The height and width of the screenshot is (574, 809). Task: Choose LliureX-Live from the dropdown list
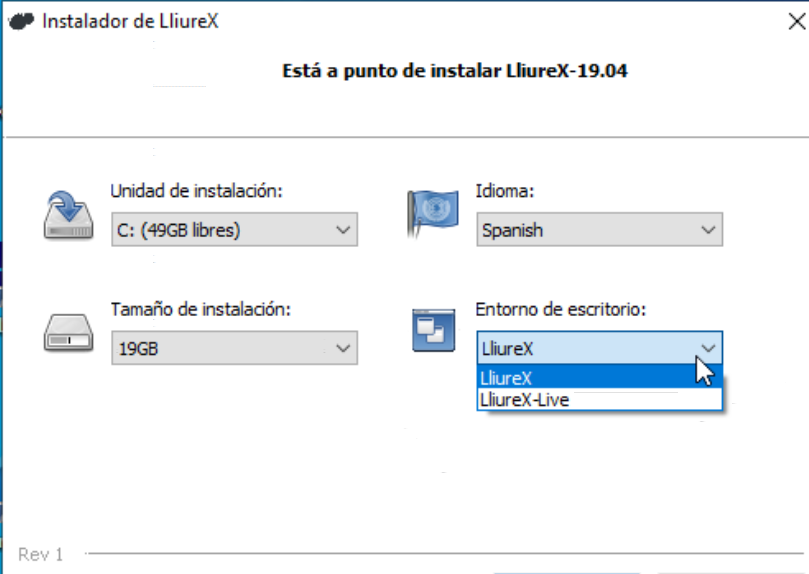[599, 400]
